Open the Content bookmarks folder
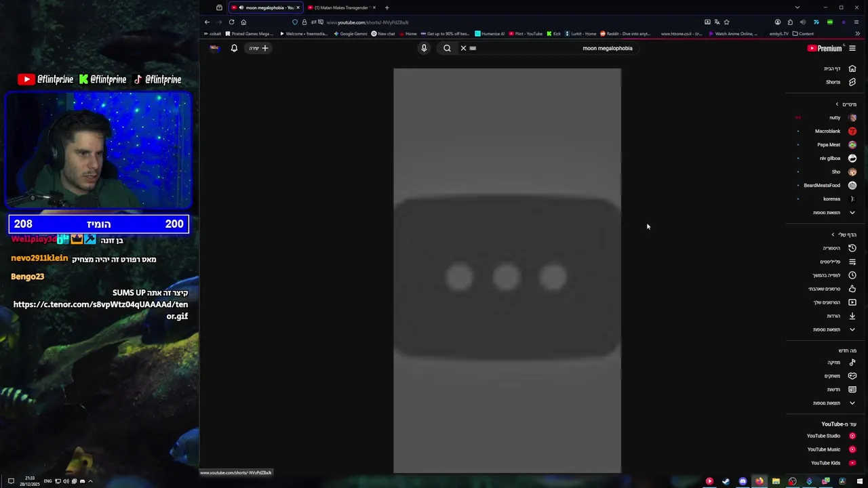The image size is (868, 488). (803, 33)
